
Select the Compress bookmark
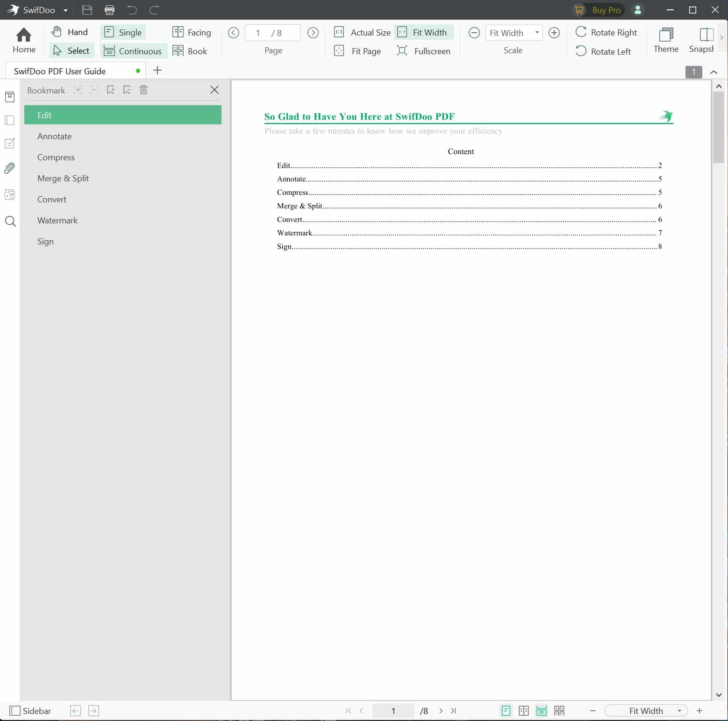[123, 157]
